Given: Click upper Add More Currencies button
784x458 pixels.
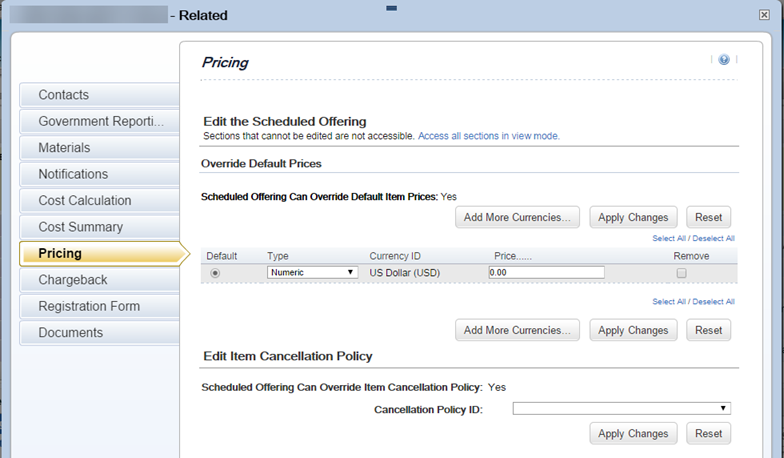Looking at the screenshot, I should (517, 218).
